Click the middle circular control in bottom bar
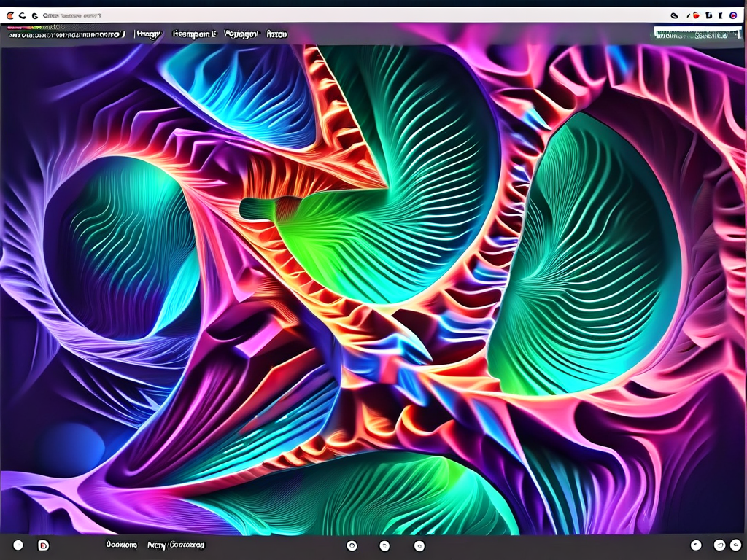The width and height of the screenshot is (747, 560). pos(384,545)
